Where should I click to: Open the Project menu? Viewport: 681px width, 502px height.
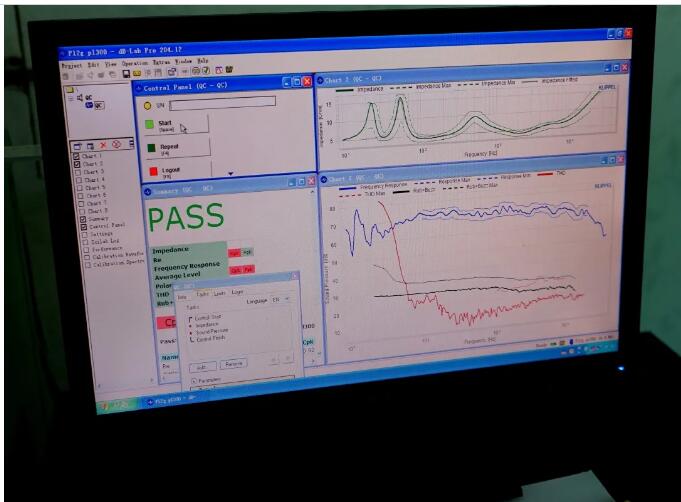[x=72, y=66]
